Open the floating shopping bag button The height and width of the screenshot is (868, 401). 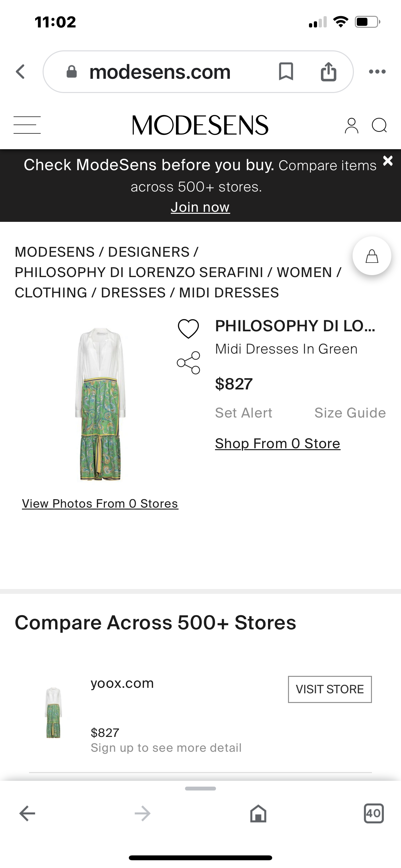tap(372, 256)
